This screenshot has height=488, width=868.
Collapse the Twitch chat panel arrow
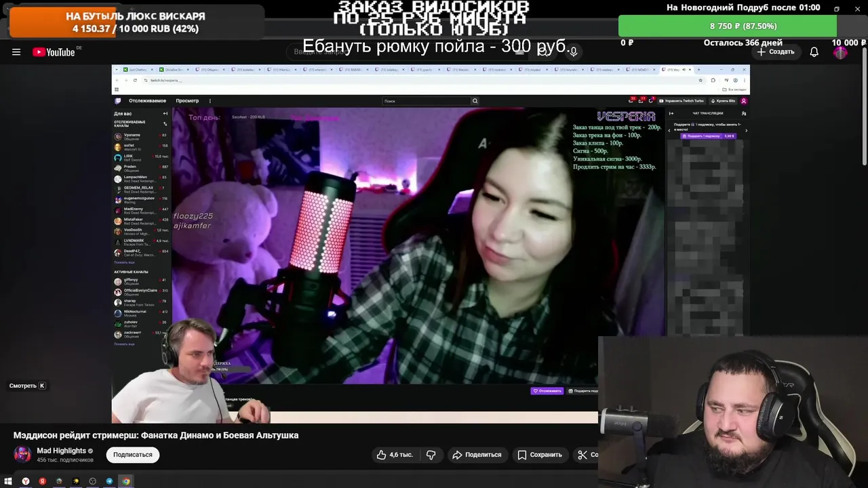[671, 113]
